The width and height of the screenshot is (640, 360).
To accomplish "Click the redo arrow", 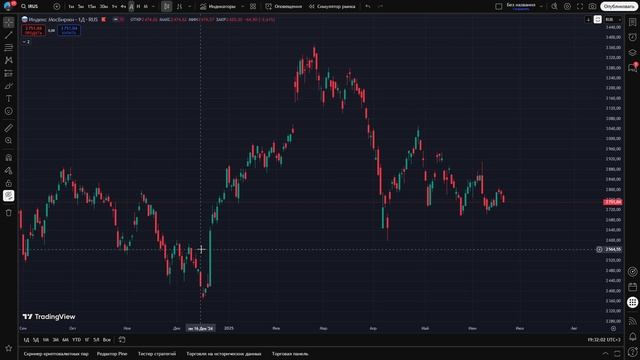I will (x=380, y=7).
